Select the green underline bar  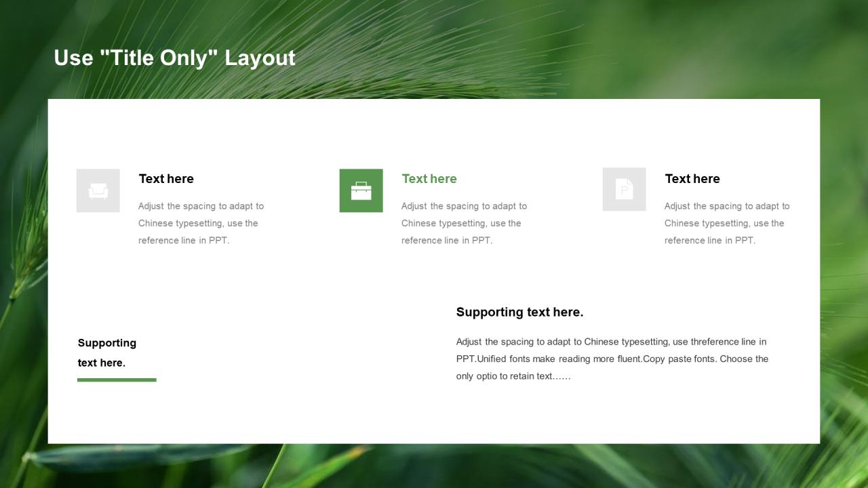117,380
